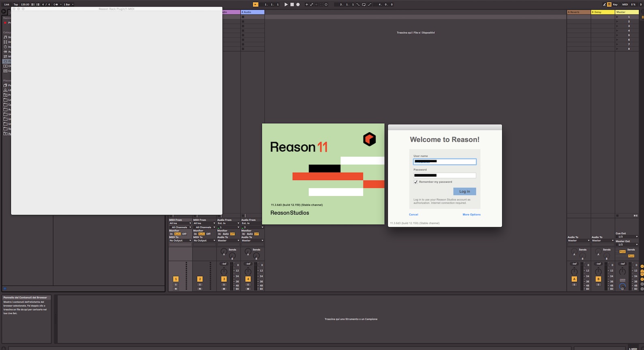644x350 pixels.
Task: Click the 120.00 tempo field
Action: (x=25, y=4)
